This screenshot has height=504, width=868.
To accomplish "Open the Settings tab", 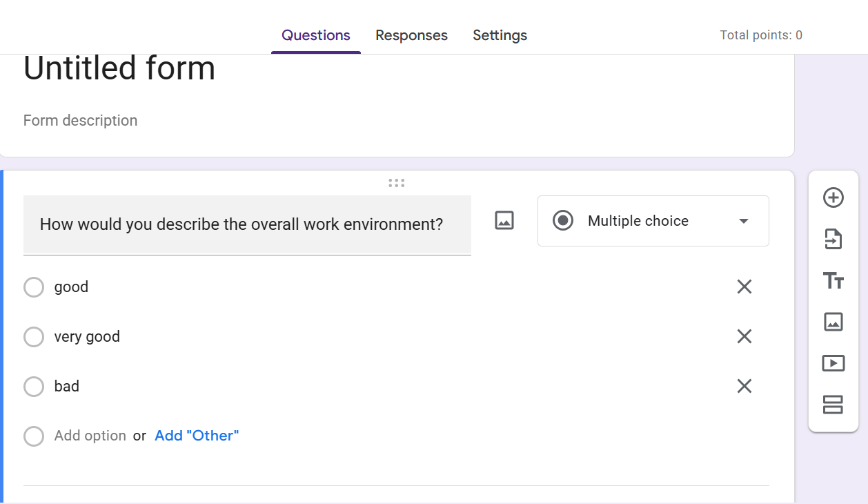I will tap(500, 35).
